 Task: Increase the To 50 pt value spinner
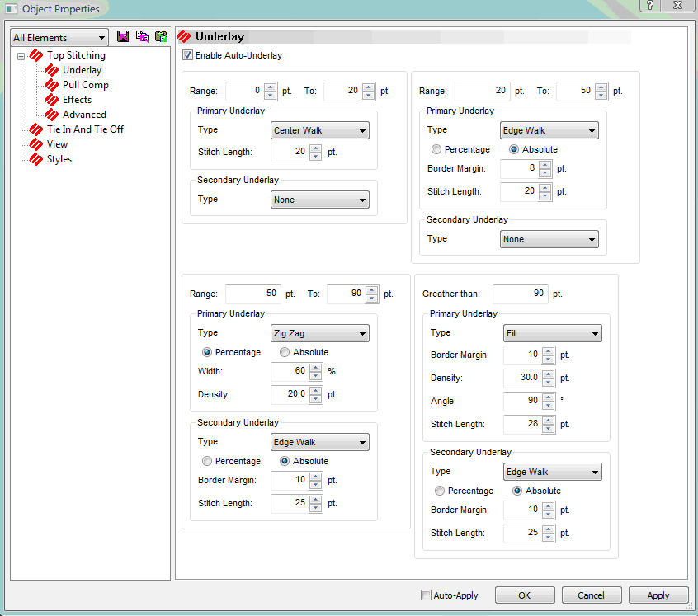tap(601, 87)
